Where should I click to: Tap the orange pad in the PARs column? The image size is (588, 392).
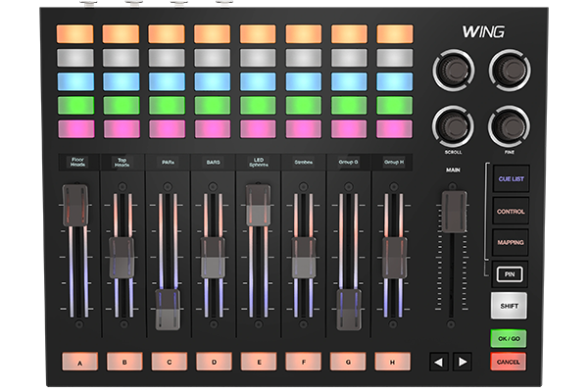coord(167,33)
